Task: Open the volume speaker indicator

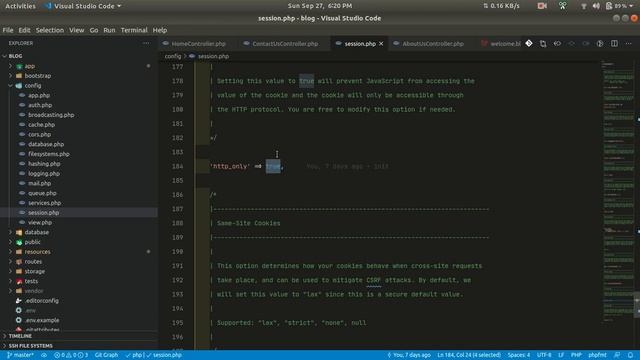Action: pos(596,6)
